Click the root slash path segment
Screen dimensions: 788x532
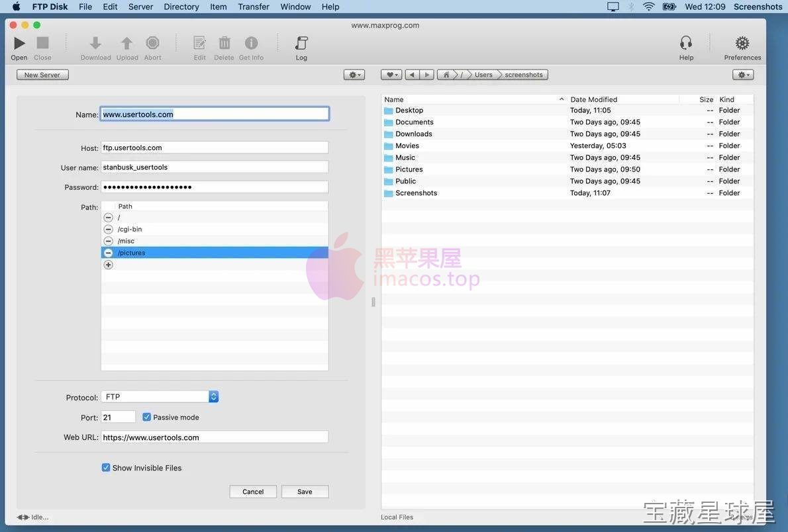coord(462,75)
